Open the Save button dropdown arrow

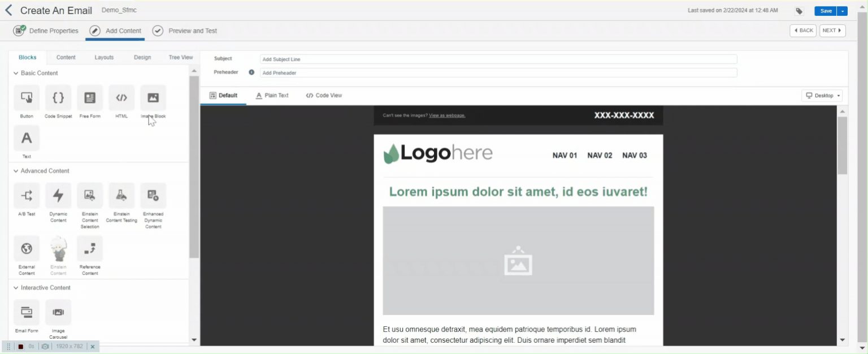click(843, 11)
